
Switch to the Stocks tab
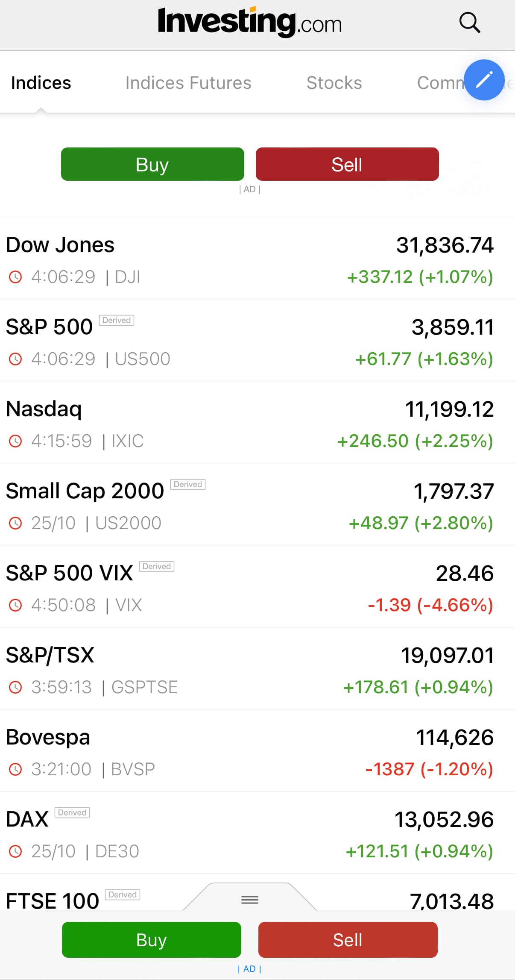tap(334, 83)
